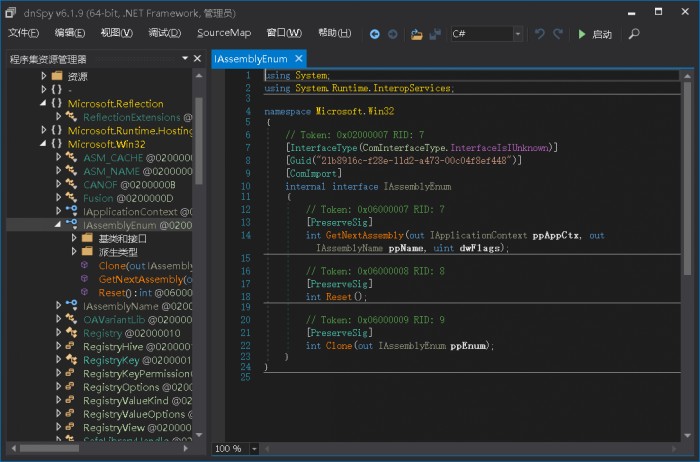700x462 pixels.
Task: Click line number 10 in the gutter
Action: coord(246,186)
